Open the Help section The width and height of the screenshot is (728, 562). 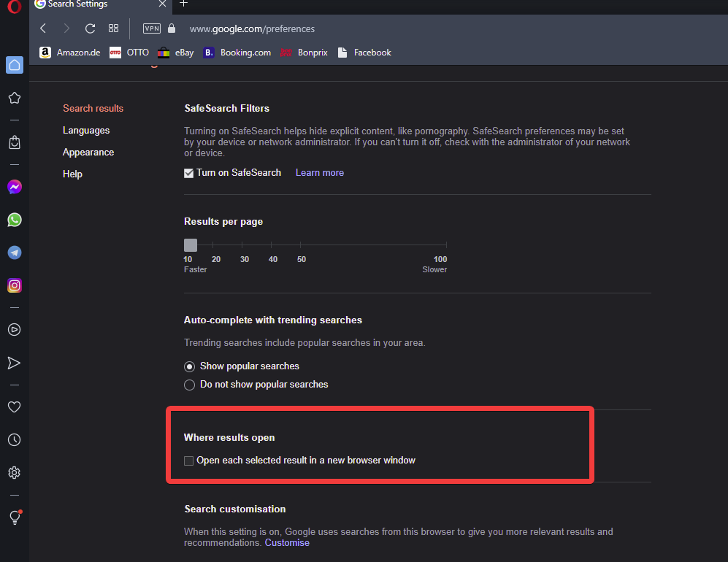click(72, 174)
